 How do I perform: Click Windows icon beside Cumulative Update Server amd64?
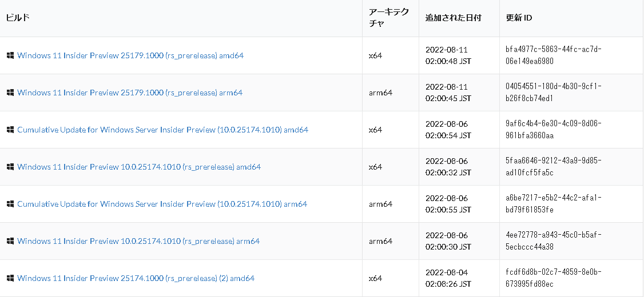pos(10,130)
